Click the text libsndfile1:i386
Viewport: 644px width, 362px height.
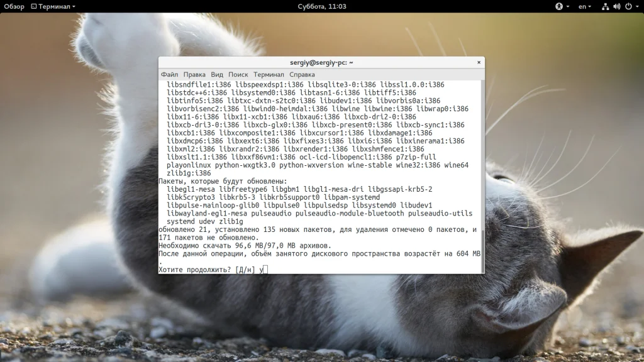tap(199, 85)
